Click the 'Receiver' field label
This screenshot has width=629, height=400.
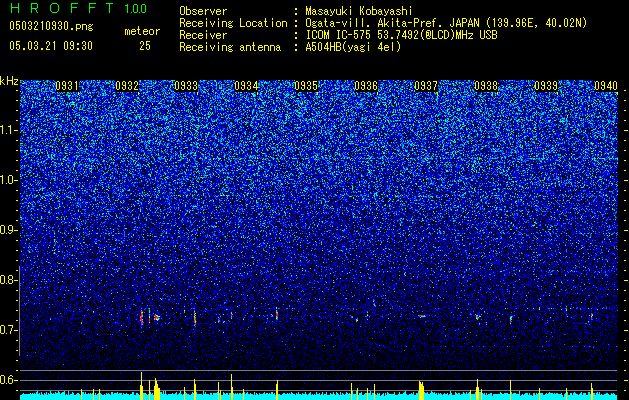coord(203,35)
